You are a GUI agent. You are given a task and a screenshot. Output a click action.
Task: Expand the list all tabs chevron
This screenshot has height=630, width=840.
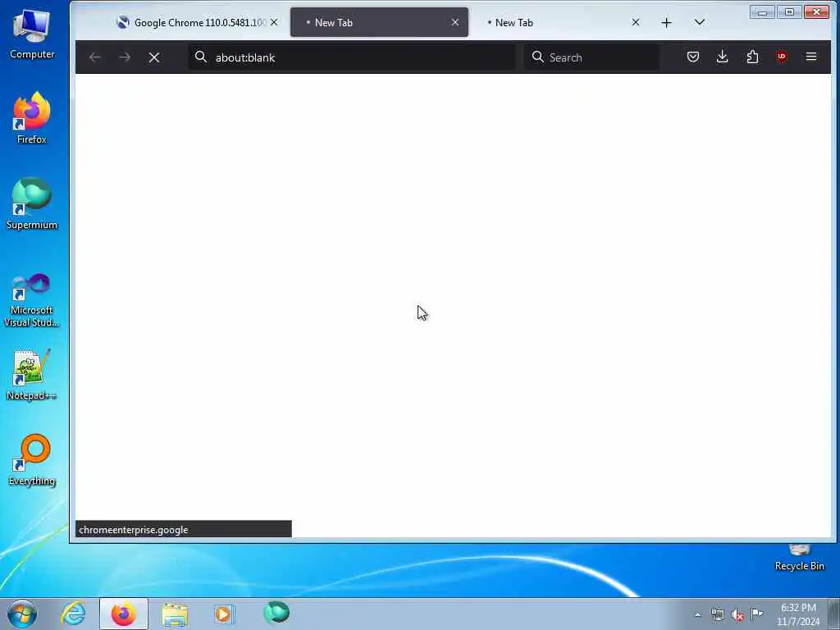coord(700,22)
